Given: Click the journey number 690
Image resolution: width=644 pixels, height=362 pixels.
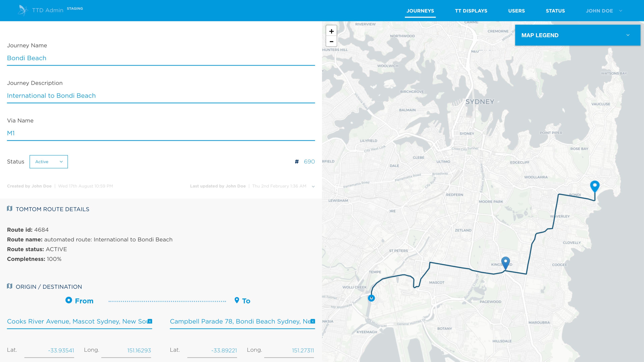Looking at the screenshot, I should pos(309,162).
